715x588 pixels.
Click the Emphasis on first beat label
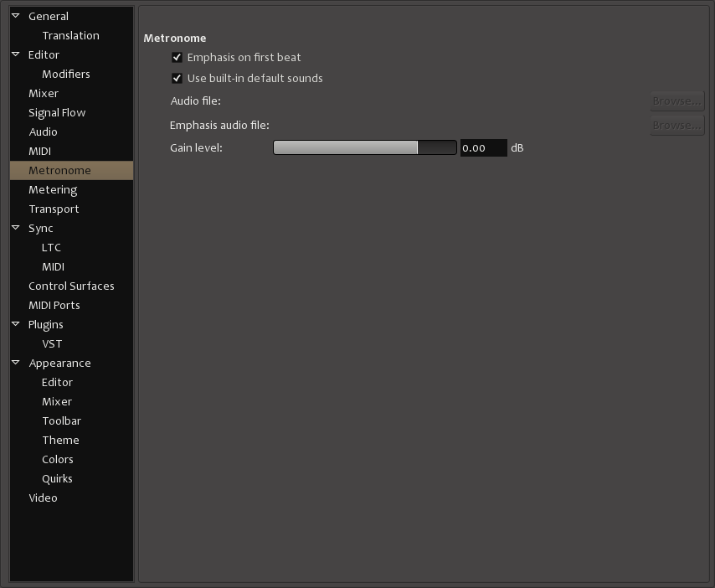pos(244,58)
